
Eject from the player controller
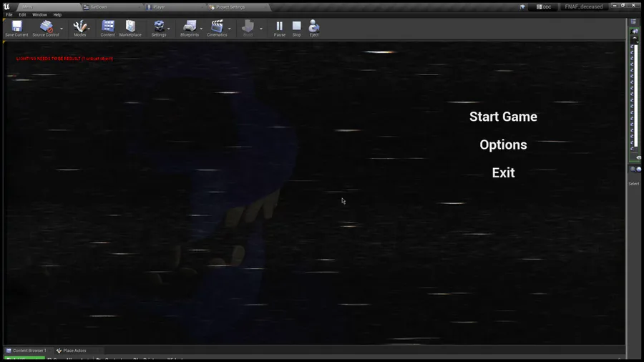pos(314,29)
